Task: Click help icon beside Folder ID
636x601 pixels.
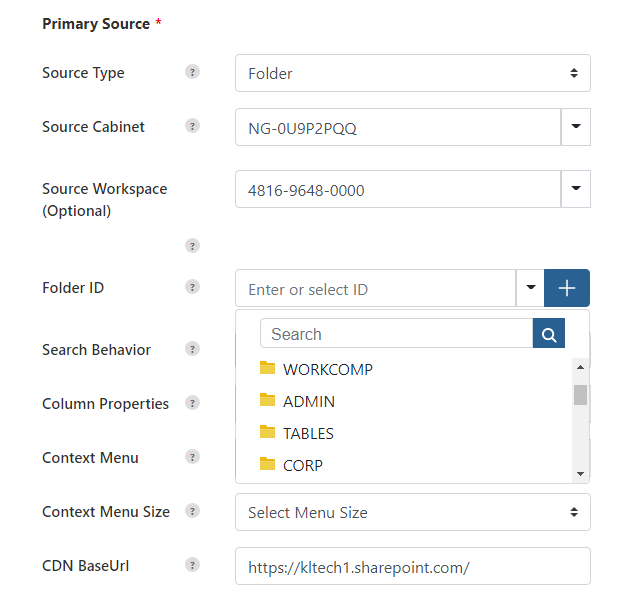Action: click(x=192, y=287)
